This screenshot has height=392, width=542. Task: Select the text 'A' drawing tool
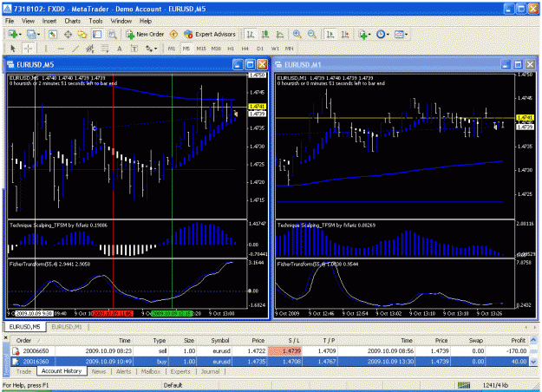(120, 49)
